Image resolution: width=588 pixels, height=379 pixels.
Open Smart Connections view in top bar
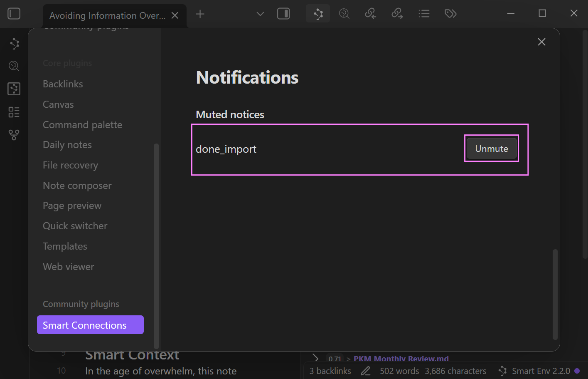[x=318, y=14]
